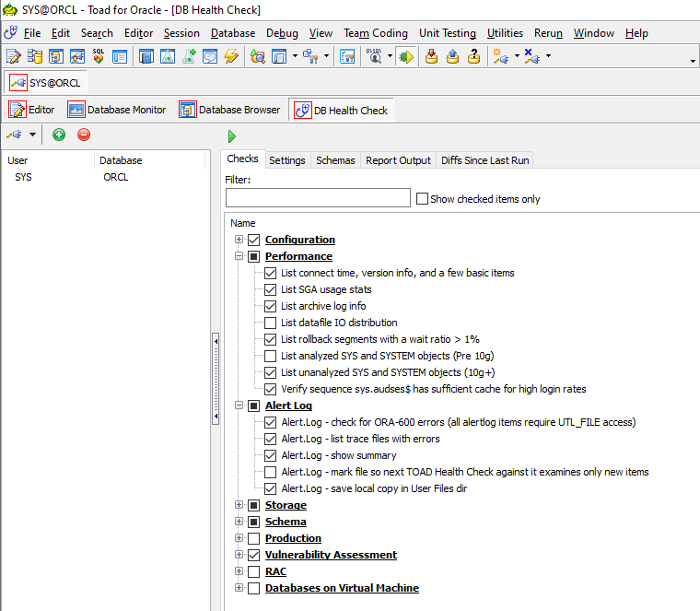Image resolution: width=700 pixels, height=611 pixels.
Task: Switch to Diffs Since Last Run tab
Action: pos(484,160)
